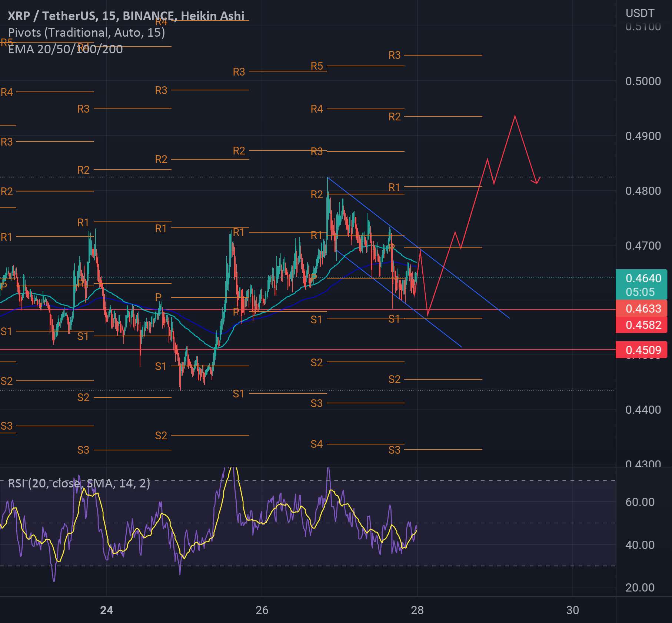Click the USDT currency label

tap(640, 13)
